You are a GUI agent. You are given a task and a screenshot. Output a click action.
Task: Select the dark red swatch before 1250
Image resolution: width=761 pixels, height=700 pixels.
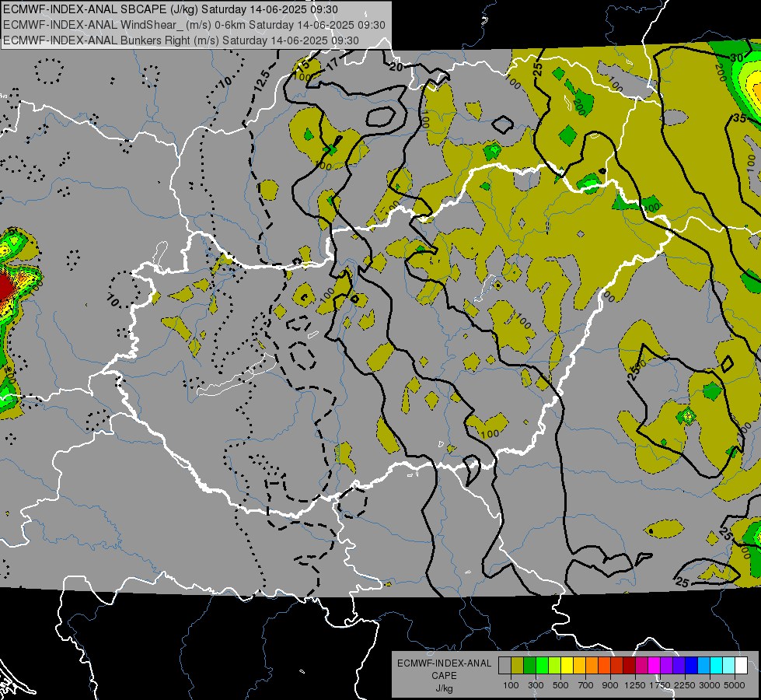point(629,666)
